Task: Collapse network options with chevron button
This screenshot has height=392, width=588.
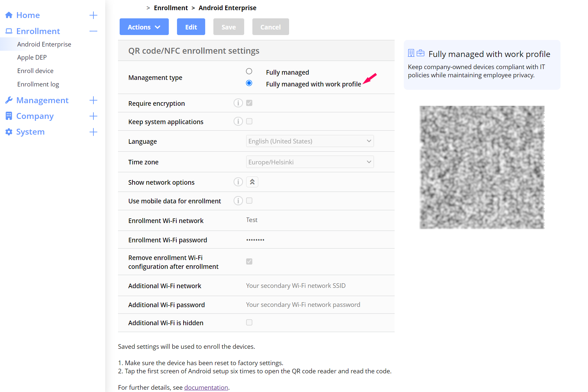Action: (x=252, y=182)
